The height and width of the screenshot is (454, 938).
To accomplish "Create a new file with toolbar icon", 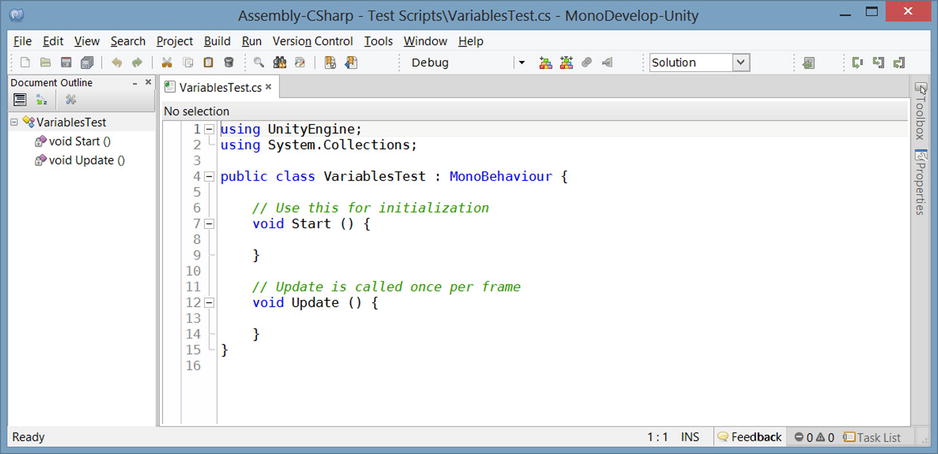I will point(25,62).
